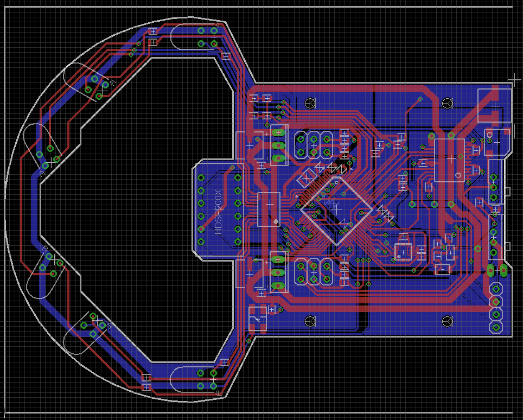
Task: Select the small IC directly left of the microcontroller
Action: [x=269, y=209]
